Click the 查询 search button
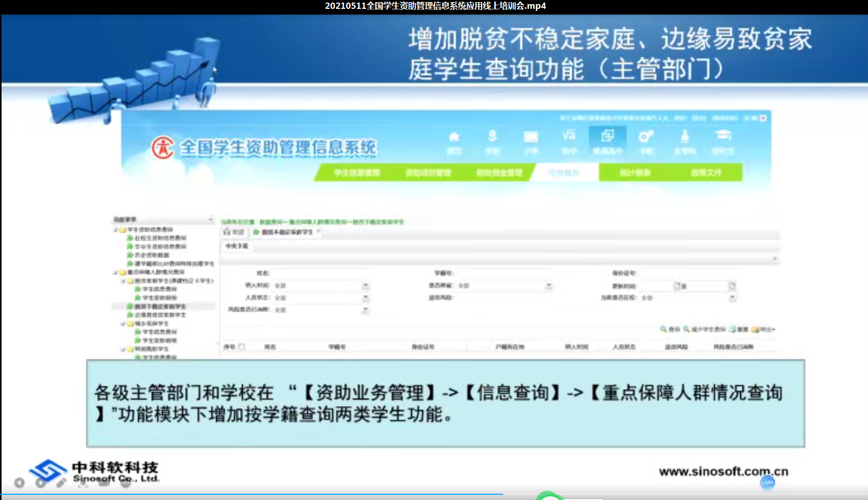Screen dimensions: 868x500 pos(670,329)
